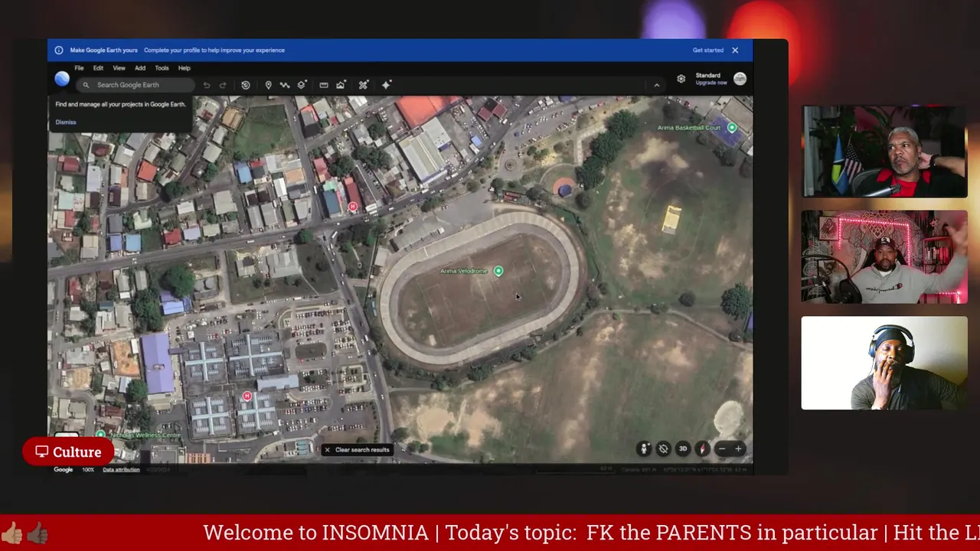980x551 pixels.
Task: Select the add placemark pin tool
Action: (x=268, y=85)
